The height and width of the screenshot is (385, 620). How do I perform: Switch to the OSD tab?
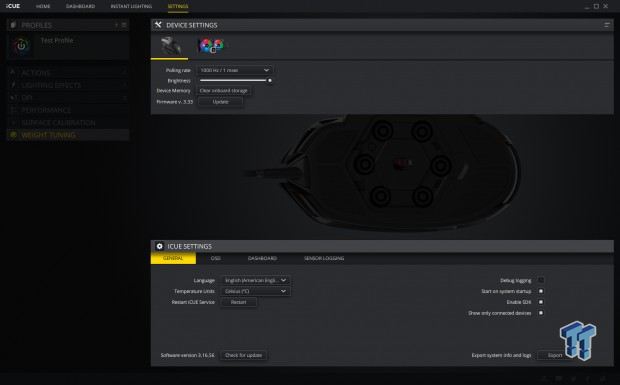click(x=215, y=258)
